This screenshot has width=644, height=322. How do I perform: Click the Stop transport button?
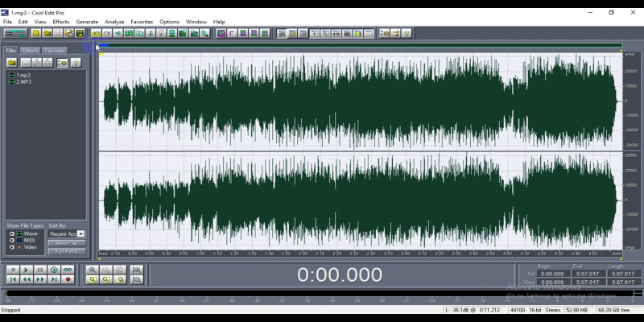click(x=12, y=270)
